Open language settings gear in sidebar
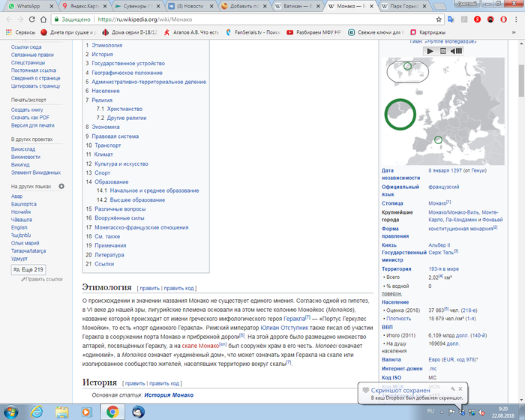 tap(61, 186)
